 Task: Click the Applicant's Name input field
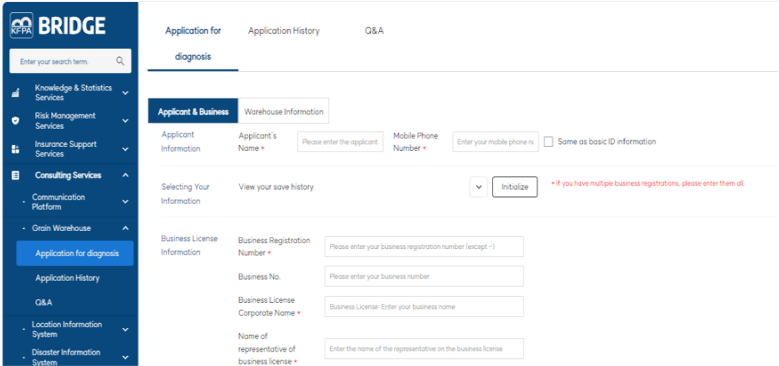click(340, 142)
